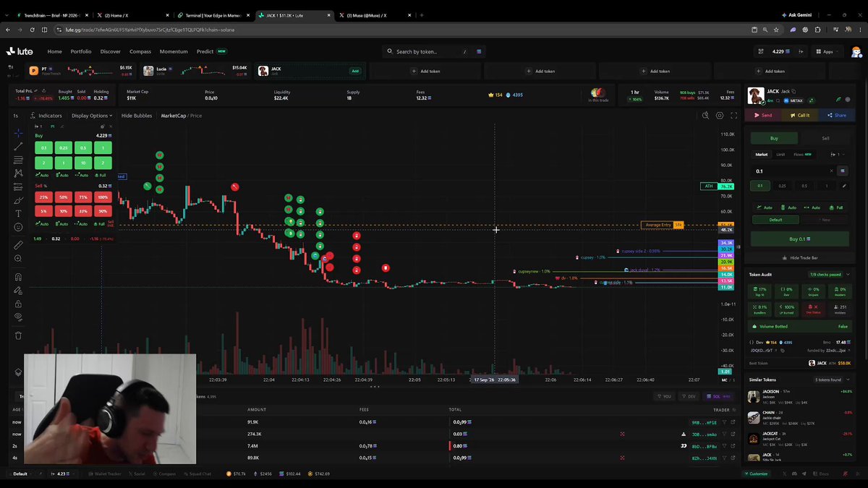Select the Limit order type
This screenshot has width=868, height=488.
[780, 154]
